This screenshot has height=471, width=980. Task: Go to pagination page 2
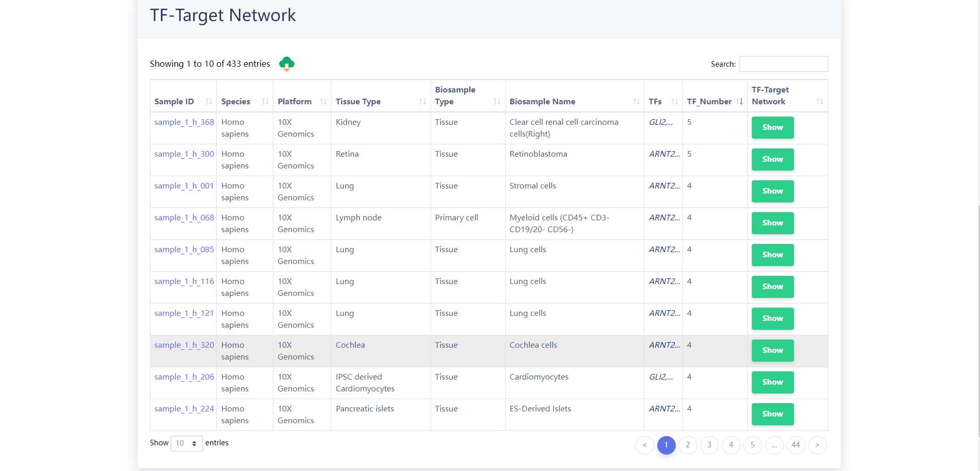[x=688, y=445]
